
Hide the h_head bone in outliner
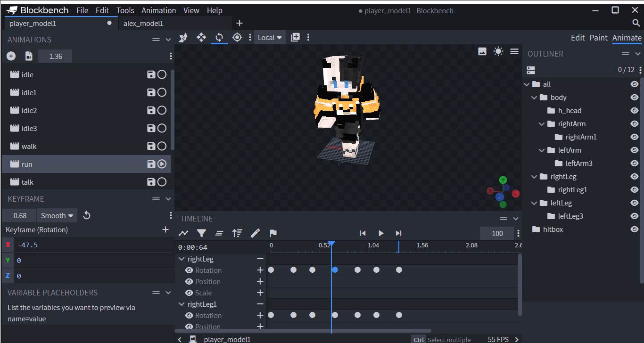pos(634,111)
